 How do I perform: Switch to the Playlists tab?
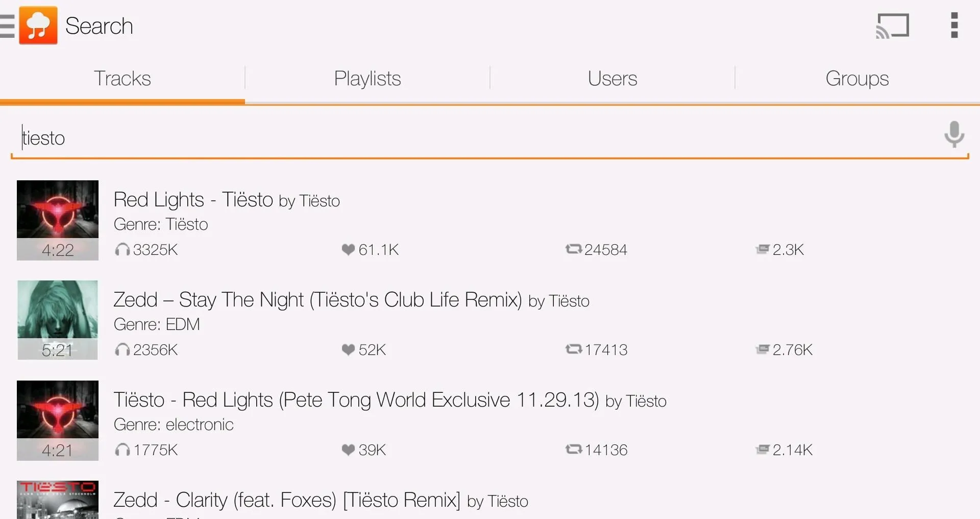coord(367,79)
